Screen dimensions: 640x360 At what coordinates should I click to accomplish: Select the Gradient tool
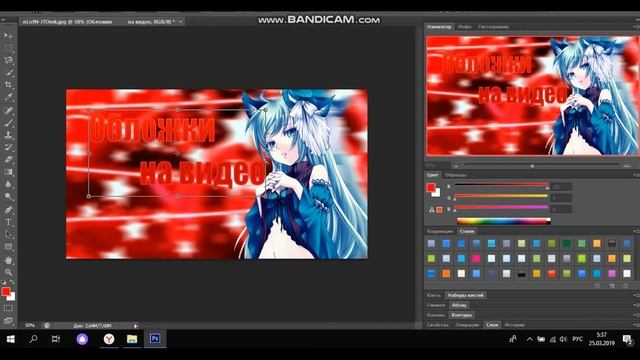pyautogui.click(x=8, y=172)
